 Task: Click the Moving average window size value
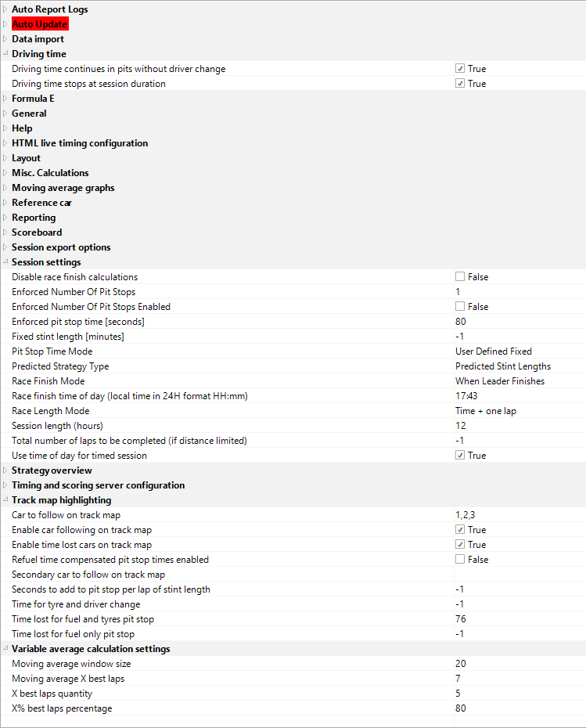[516, 664]
